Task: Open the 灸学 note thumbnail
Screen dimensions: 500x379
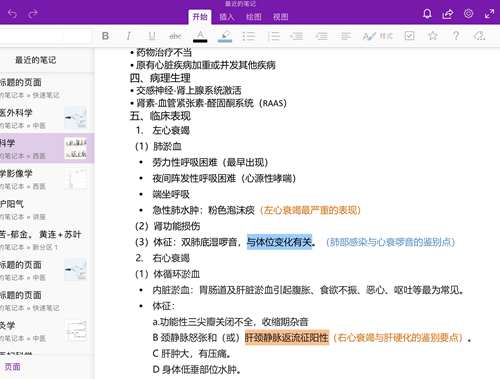Action: tap(76, 331)
